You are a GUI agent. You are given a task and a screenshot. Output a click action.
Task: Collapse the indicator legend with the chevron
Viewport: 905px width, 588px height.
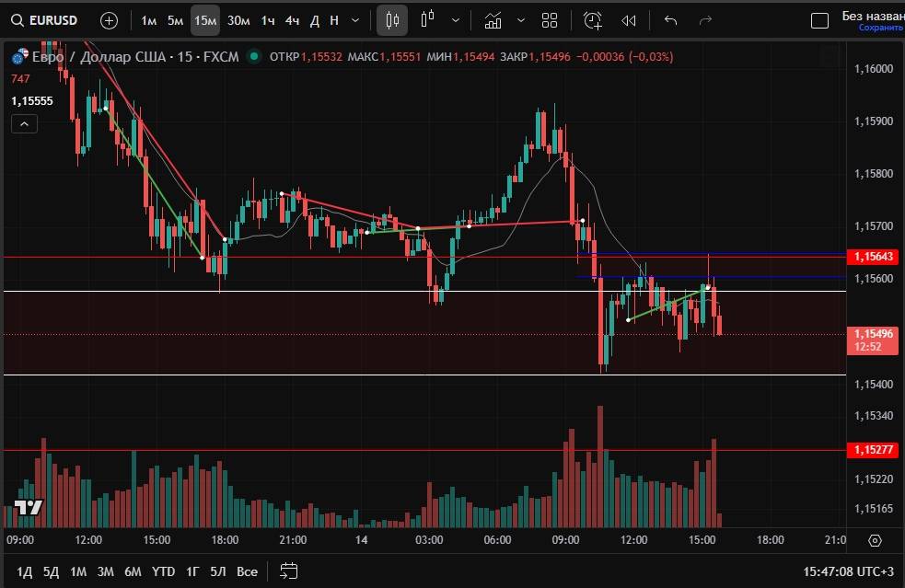click(24, 124)
